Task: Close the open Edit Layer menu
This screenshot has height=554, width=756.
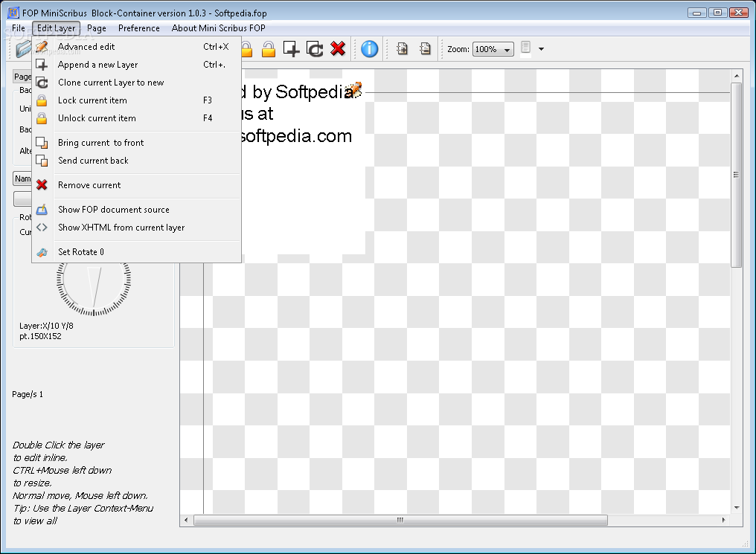Action: 56,28
